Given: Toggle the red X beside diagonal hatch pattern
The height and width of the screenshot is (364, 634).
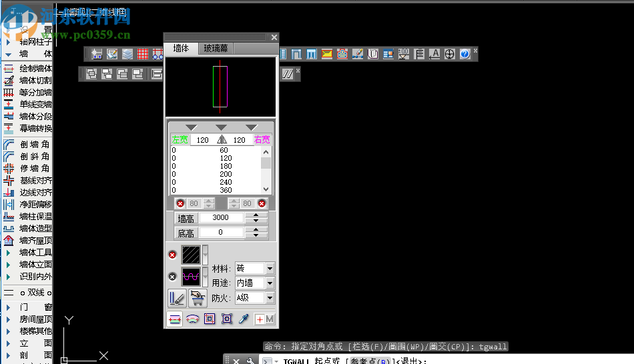Looking at the screenshot, I should pos(172,255).
